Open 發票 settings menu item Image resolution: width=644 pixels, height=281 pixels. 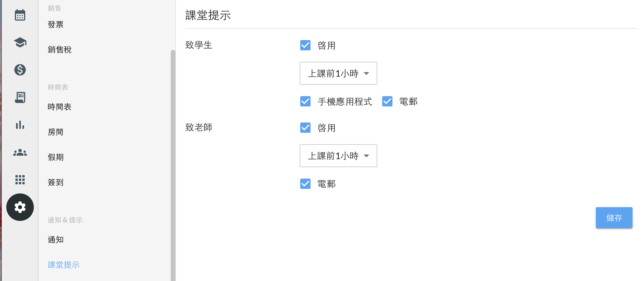(56, 25)
